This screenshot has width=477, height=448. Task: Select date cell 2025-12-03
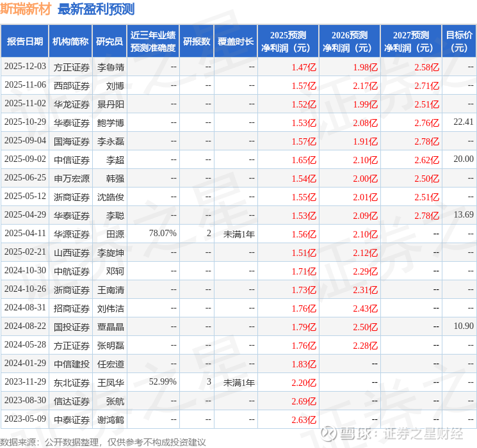click(x=25, y=67)
